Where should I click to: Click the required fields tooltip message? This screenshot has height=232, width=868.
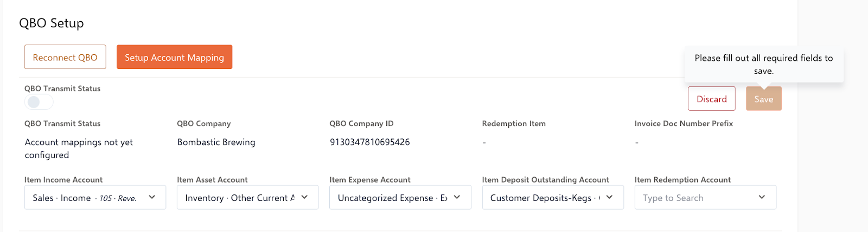tap(763, 64)
